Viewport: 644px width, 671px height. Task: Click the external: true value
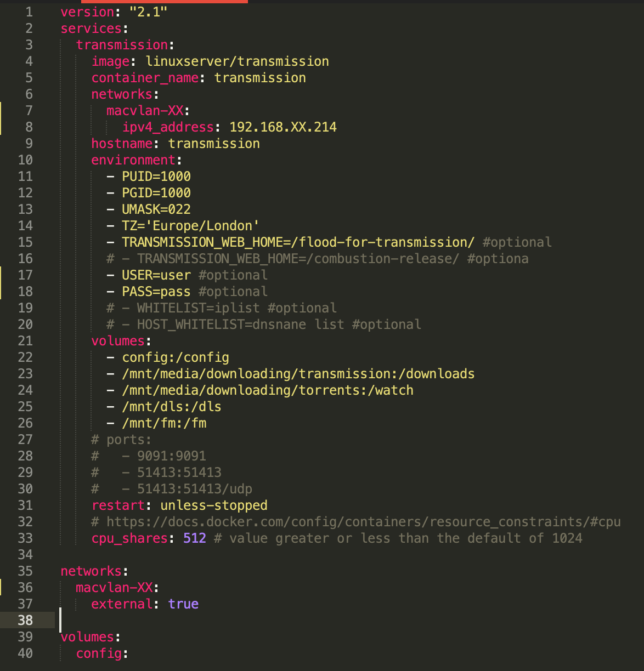[184, 604]
